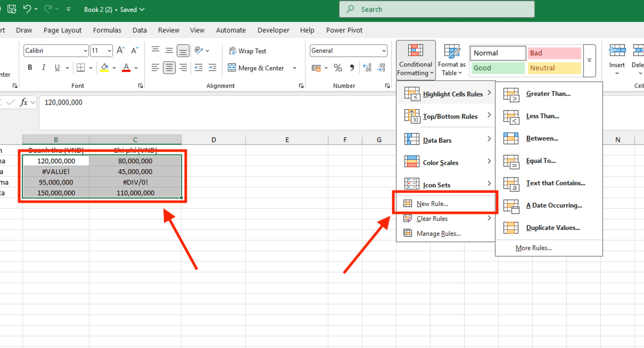Select the Between rule
Screen dimensions: 644x348
click(x=549, y=138)
